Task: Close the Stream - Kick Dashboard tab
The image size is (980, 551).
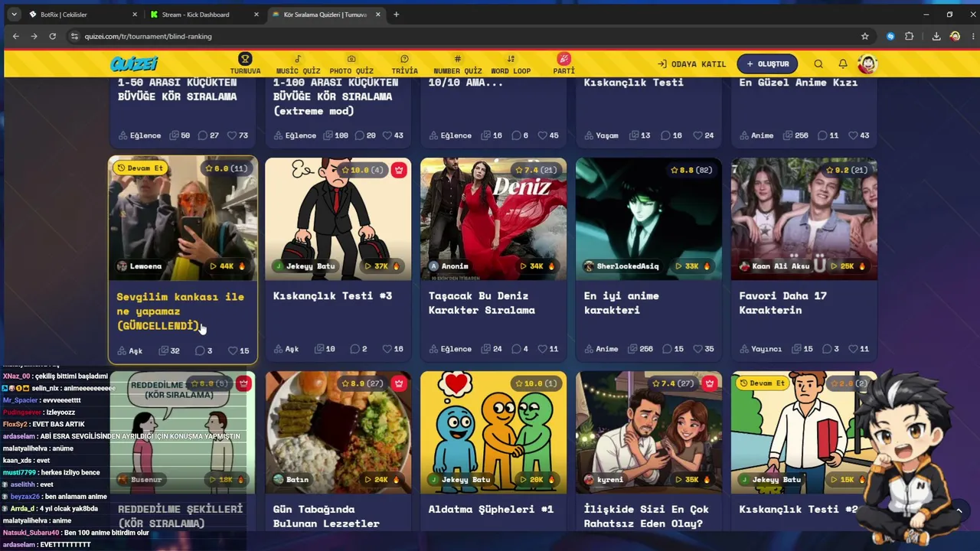Action: click(257, 15)
